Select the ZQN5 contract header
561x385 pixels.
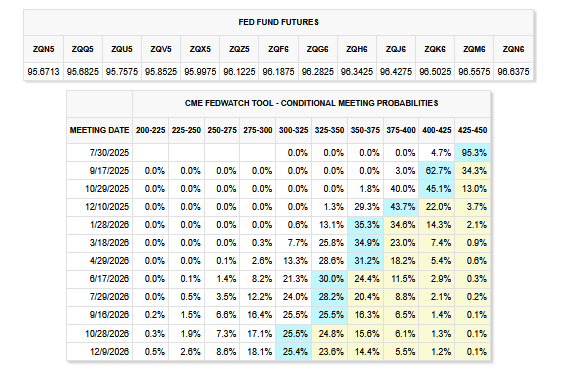[x=44, y=49]
